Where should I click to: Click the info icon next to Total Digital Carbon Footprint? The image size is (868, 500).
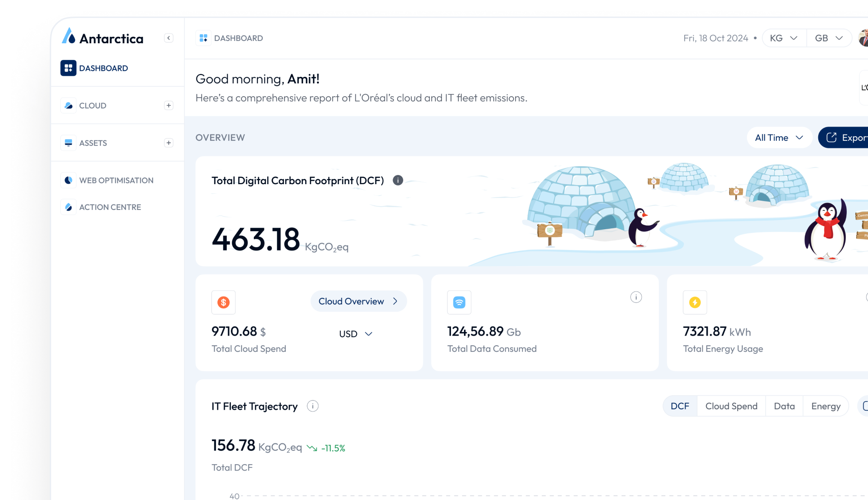coord(398,180)
